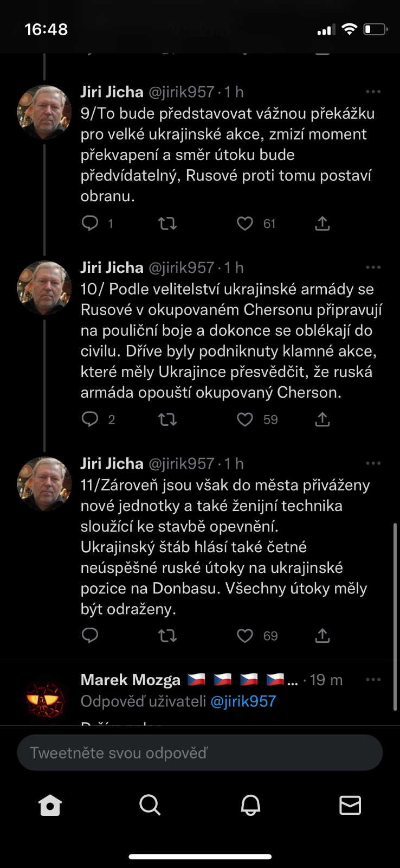
Task: Open the @jirik957 mention link
Action: [x=243, y=701]
